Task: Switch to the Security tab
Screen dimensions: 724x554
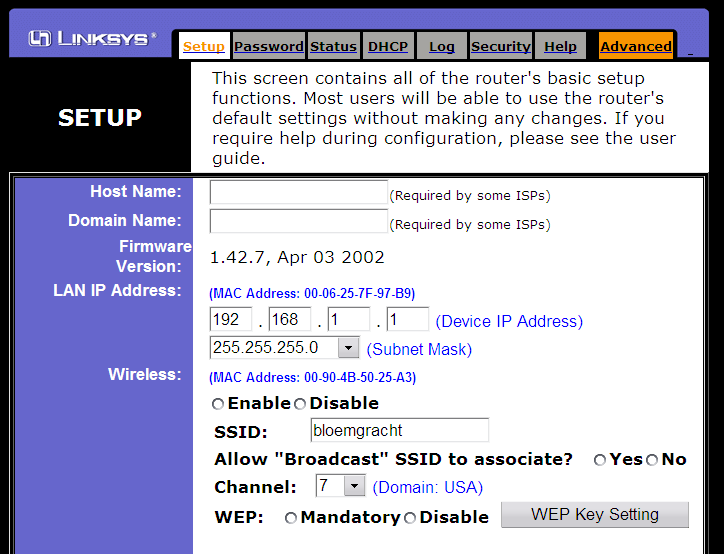Action: pos(500,46)
